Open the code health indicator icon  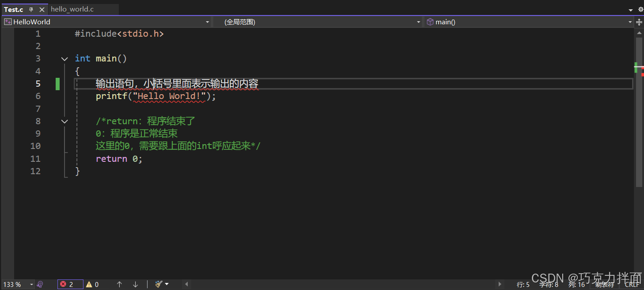point(40,284)
